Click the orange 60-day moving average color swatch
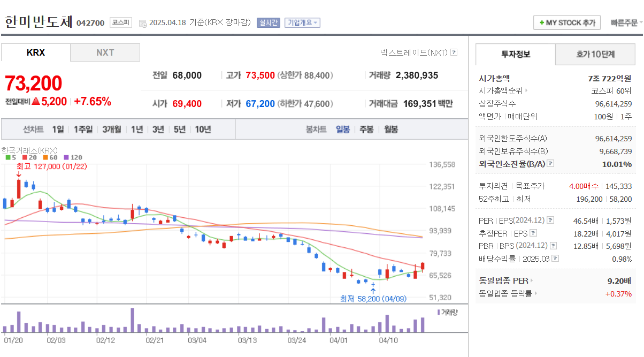644x357 pixels. 45,157
